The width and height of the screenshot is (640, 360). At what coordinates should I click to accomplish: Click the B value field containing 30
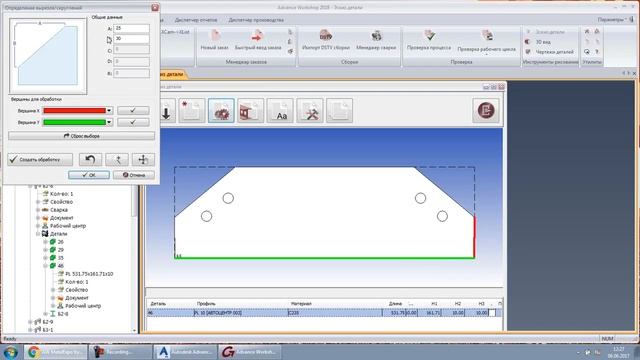(x=131, y=39)
